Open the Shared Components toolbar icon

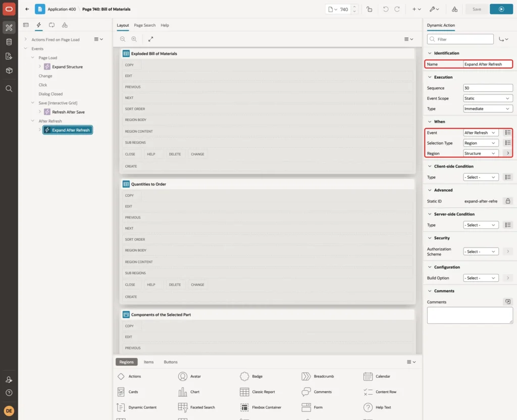[455, 9]
